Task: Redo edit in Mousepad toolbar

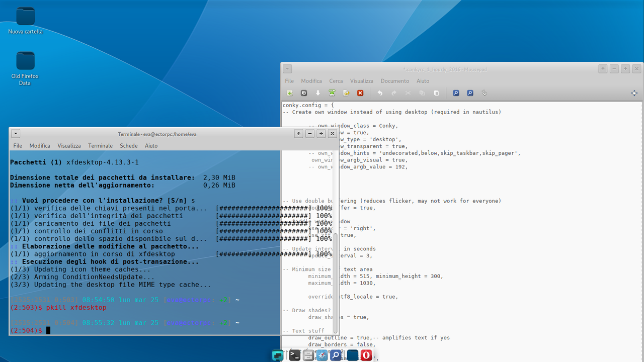Action: click(394, 93)
